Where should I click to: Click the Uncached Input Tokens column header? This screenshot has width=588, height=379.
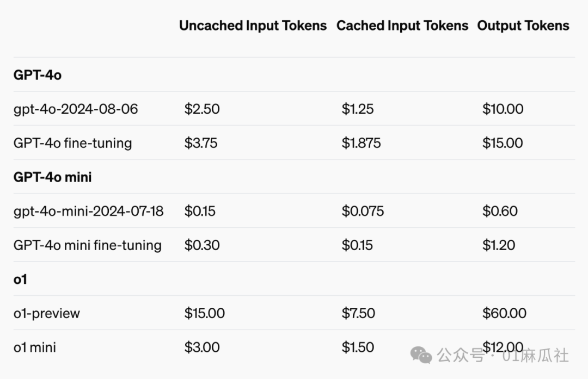pyautogui.click(x=253, y=26)
